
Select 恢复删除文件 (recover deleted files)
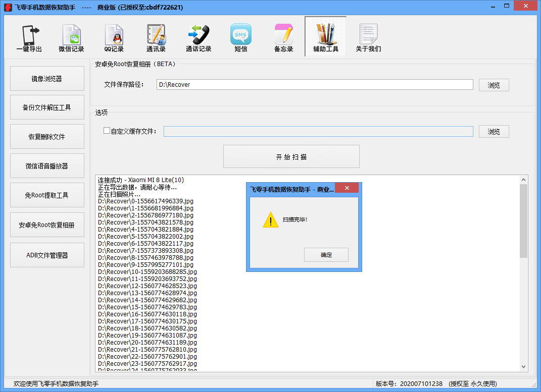[47, 136]
